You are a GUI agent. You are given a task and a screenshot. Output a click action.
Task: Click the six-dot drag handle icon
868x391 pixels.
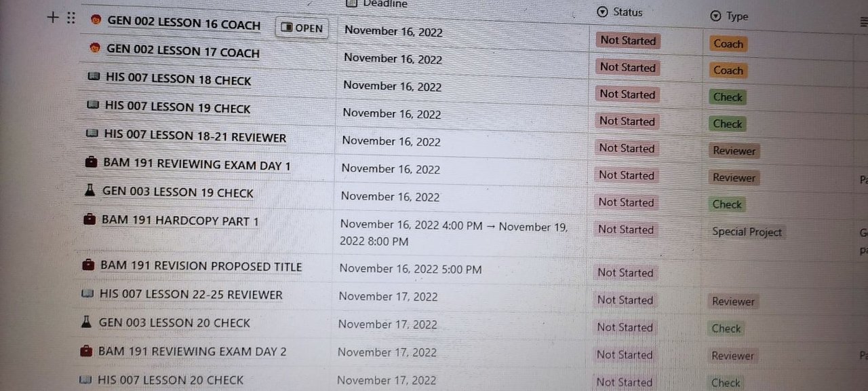point(71,18)
